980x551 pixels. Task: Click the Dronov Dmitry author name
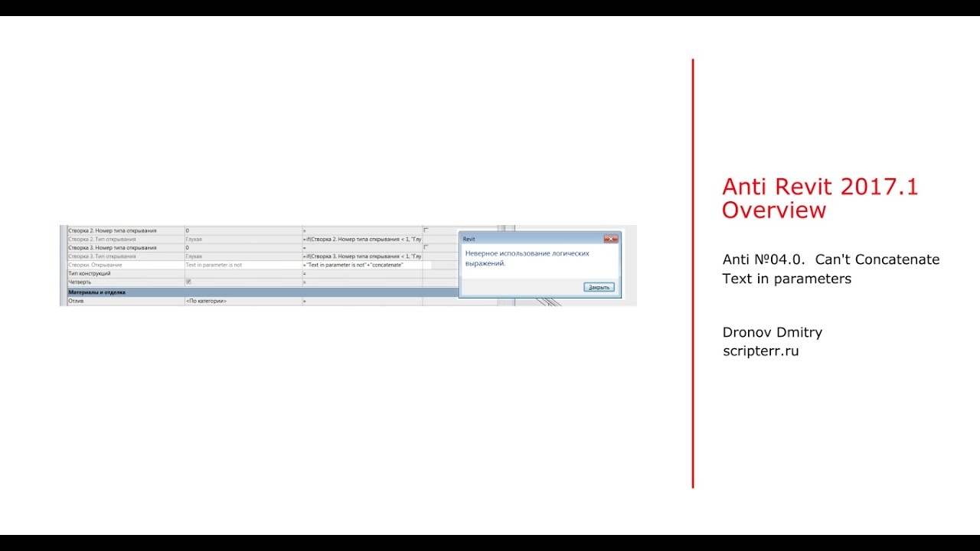(x=773, y=333)
